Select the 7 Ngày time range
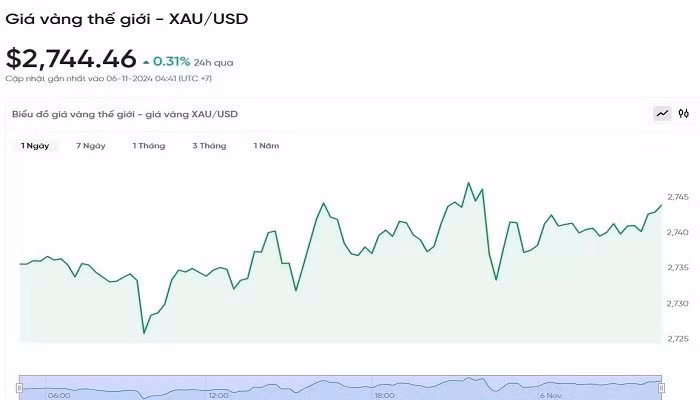The height and width of the screenshot is (400, 700). (x=90, y=146)
